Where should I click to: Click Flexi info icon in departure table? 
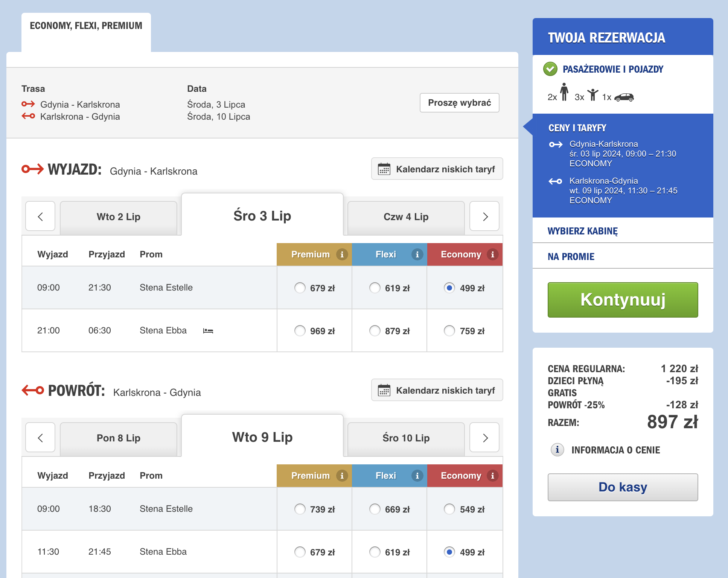click(x=417, y=254)
